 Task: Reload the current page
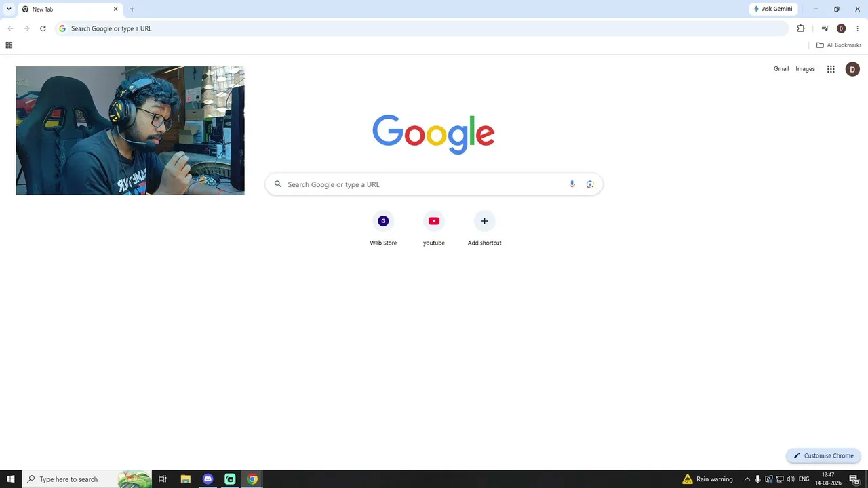(43, 28)
